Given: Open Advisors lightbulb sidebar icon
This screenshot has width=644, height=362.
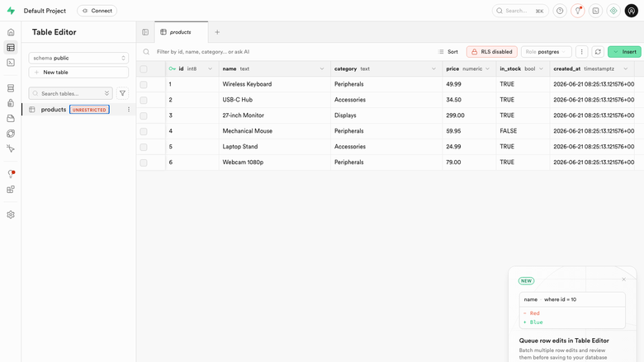Looking at the screenshot, I should click(x=11, y=174).
